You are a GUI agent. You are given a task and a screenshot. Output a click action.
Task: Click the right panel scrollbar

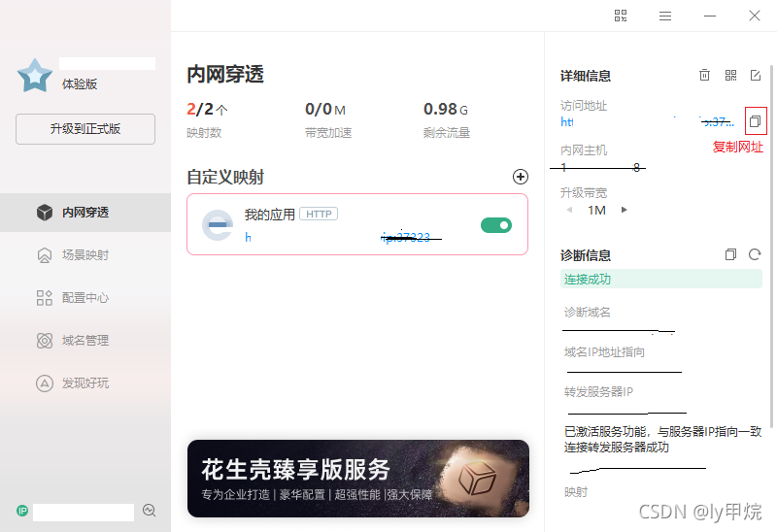771,247
